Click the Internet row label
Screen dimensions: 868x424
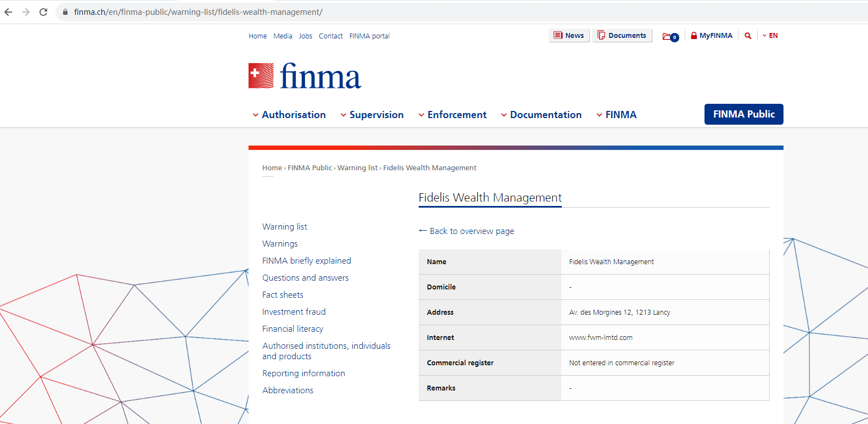pos(441,338)
